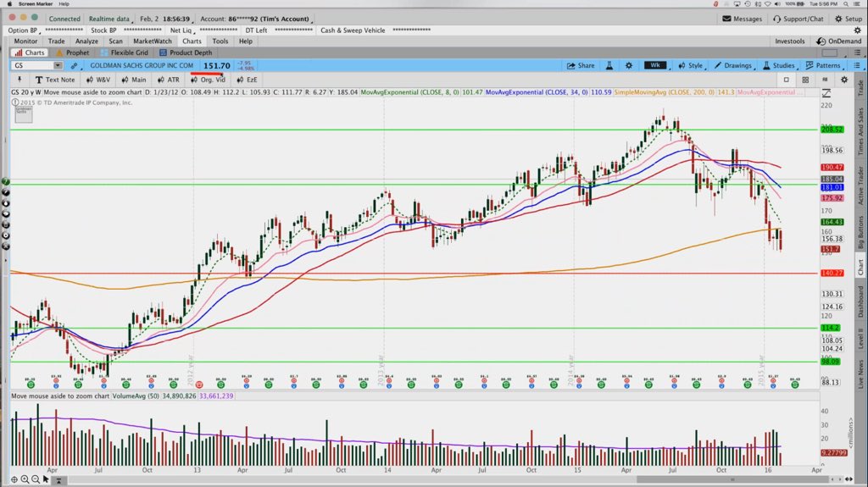Select single chart cell layout icon
The image size is (868, 487).
coord(786,80)
